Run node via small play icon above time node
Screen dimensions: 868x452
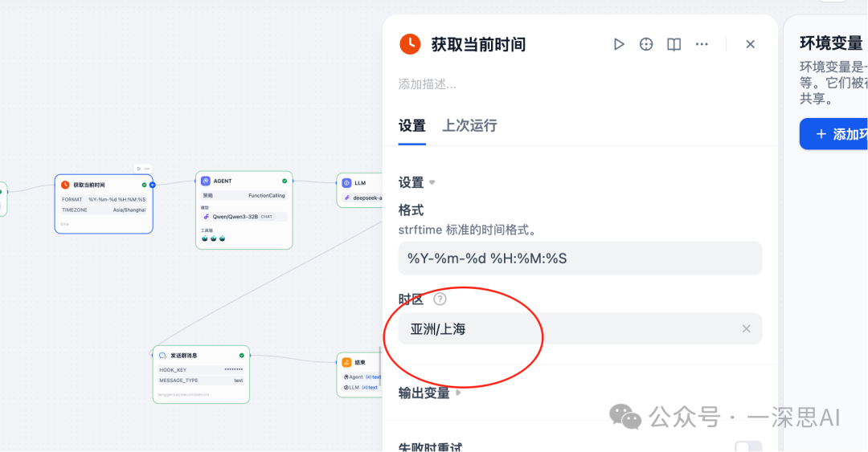pos(139,169)
